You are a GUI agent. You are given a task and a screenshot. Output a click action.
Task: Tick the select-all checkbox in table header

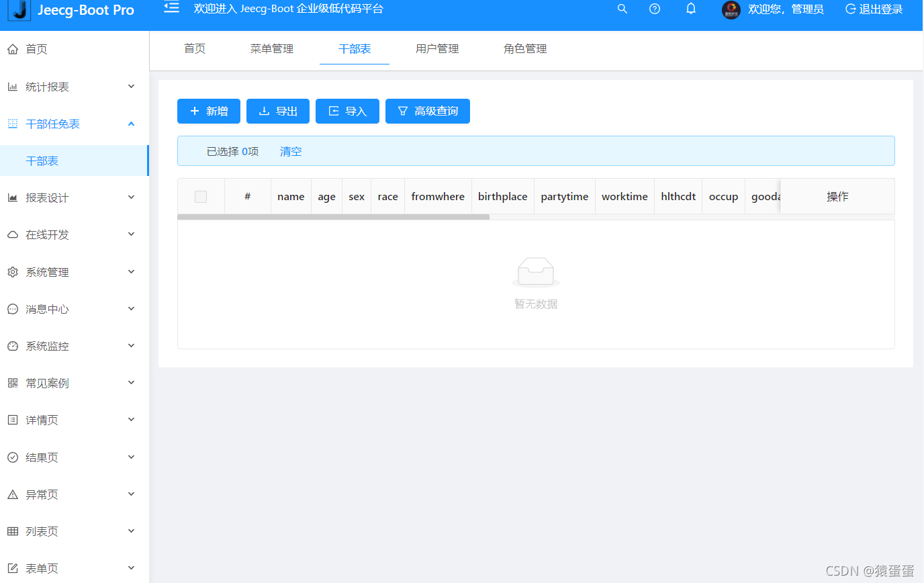coord(201,197)
